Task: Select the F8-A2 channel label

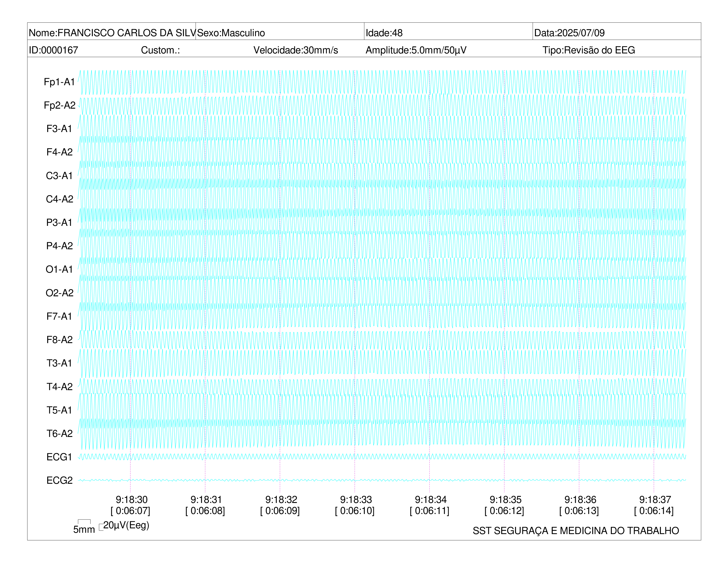Action: click(x=60, y=340)
